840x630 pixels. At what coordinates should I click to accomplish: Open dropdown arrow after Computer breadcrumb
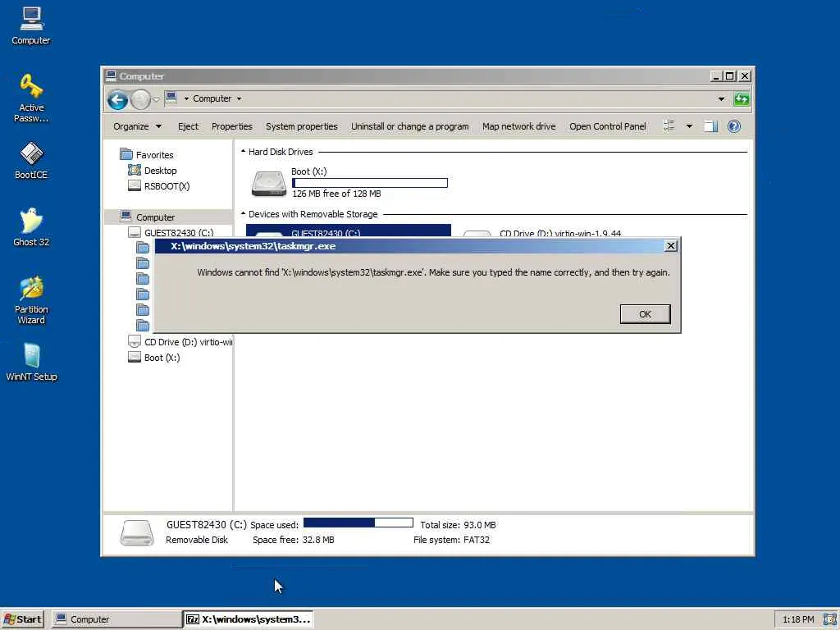(x=239, y=99)
